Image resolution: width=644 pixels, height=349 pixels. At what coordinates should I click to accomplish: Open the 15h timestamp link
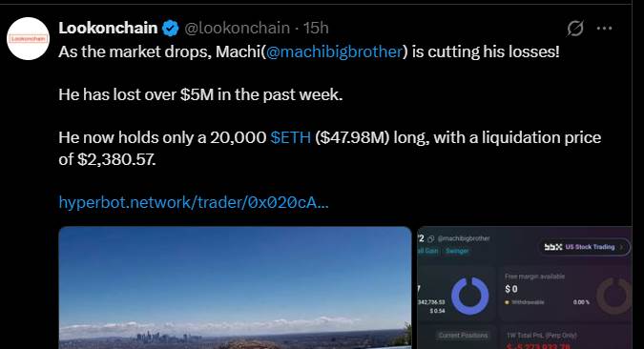pos(316,28)
